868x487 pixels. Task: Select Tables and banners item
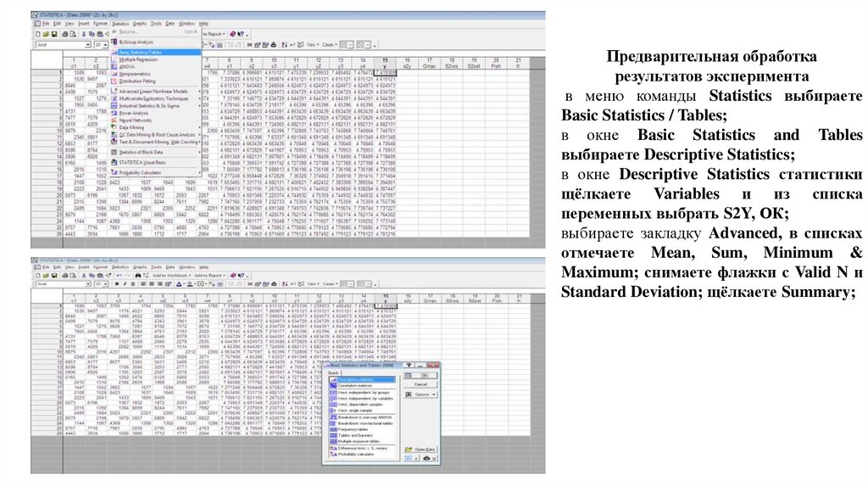click(363, 435)
